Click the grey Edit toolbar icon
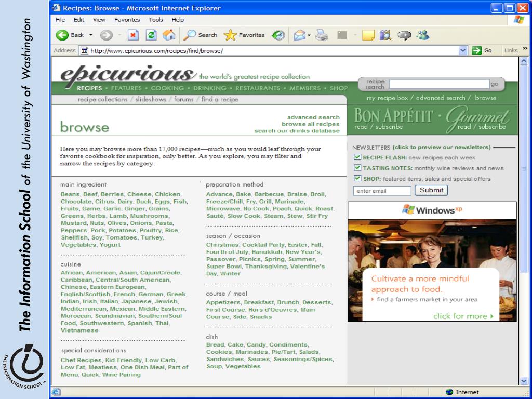Viewport: 532px width, 399px height. [x=342, y=35]
